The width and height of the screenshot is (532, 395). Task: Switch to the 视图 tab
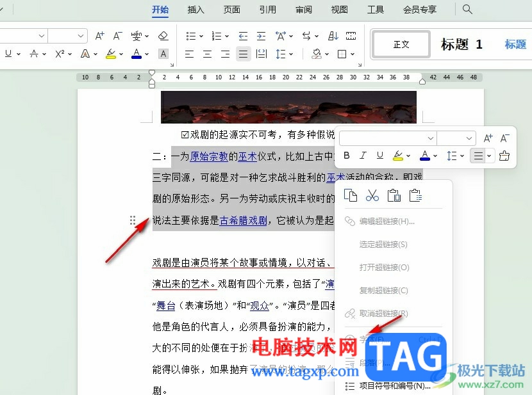tap(340, 10)
